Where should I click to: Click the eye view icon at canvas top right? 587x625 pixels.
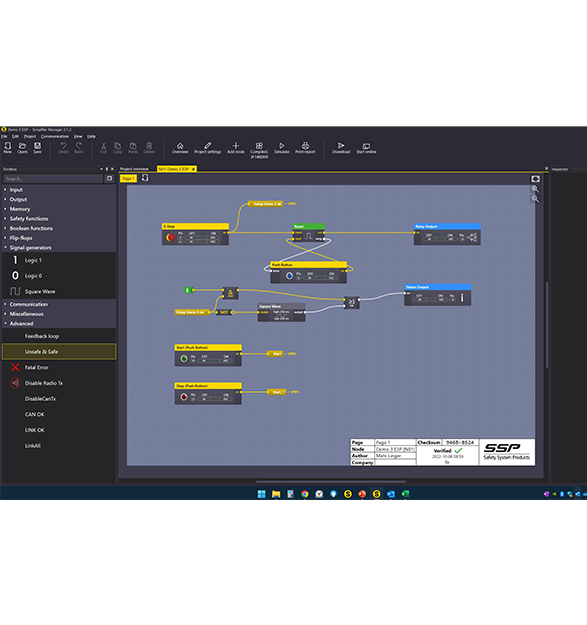[x=535, y=179]
